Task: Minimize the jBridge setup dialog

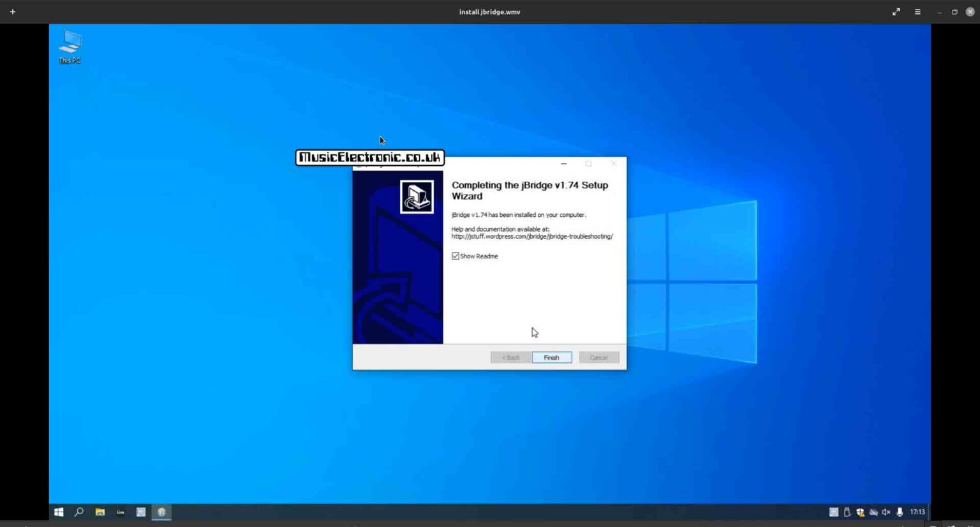Action: 563,164
